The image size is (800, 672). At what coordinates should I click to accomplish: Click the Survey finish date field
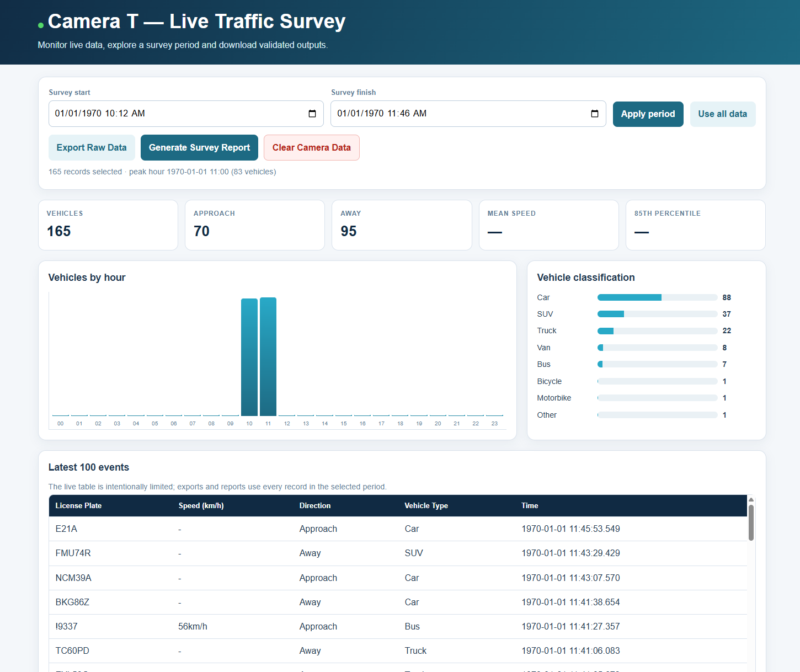tap(468, 114)
